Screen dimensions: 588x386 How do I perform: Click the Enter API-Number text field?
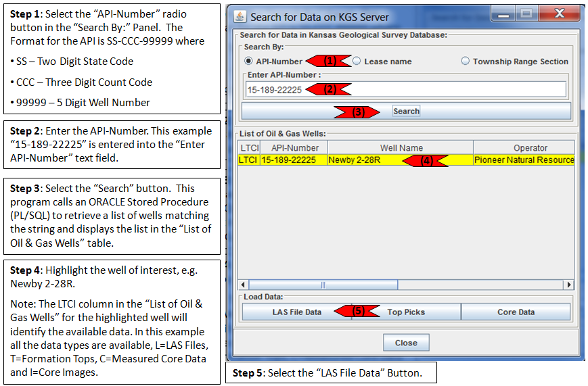(x=406, y=89)
